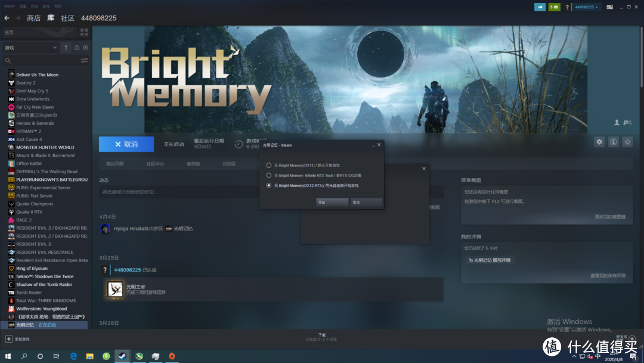Favorite the game with star icon

tap(627, 142)
